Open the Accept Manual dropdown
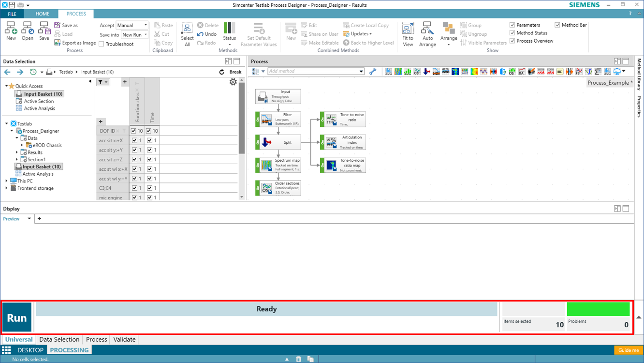644x363 pixels. 132,25
